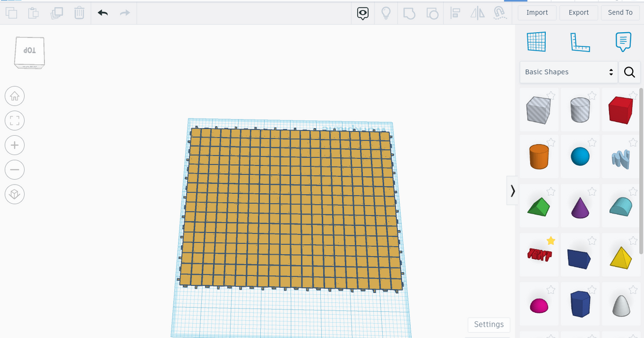Select the Align tool
Image resolution: width=644 pixels, height=338 pixels.
455,13
